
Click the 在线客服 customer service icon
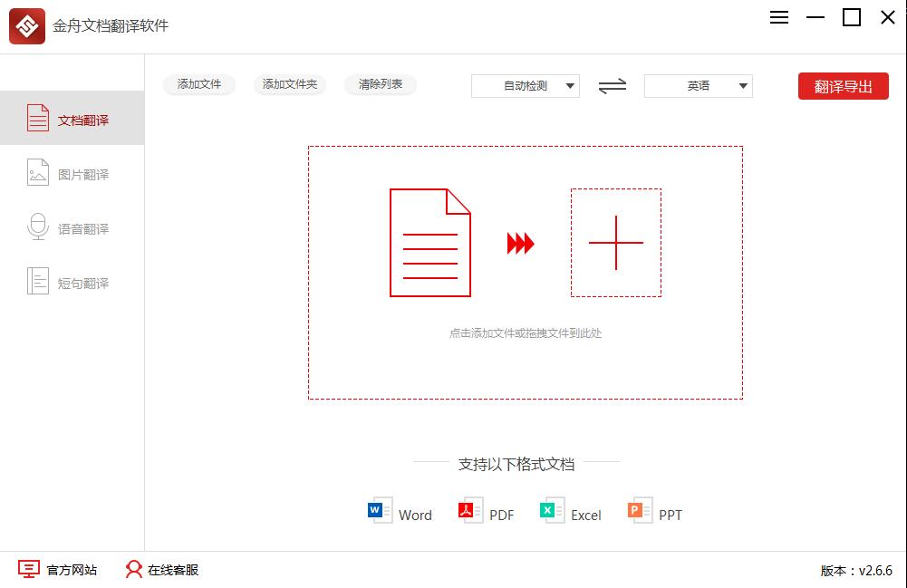click(x=133, y=570)
